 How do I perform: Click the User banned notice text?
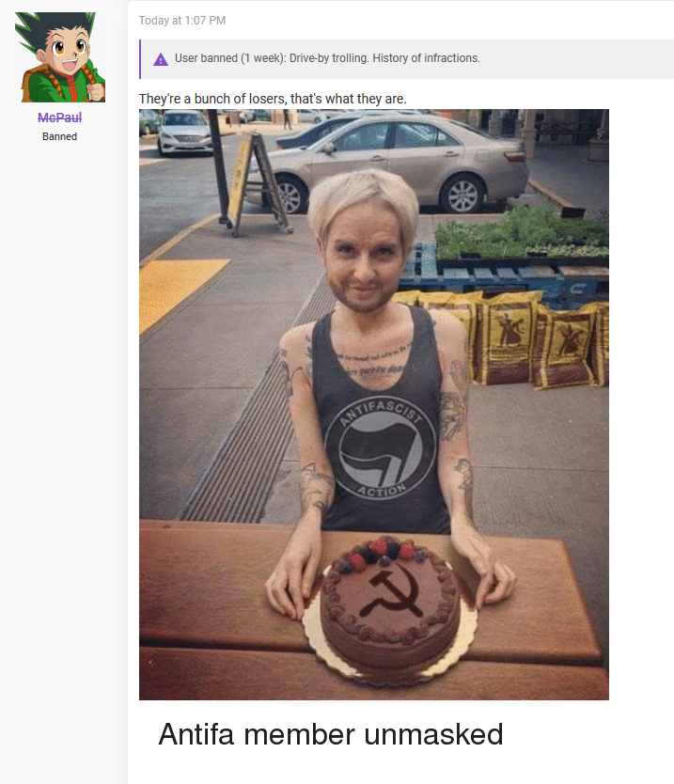click(x=327, y=58)
